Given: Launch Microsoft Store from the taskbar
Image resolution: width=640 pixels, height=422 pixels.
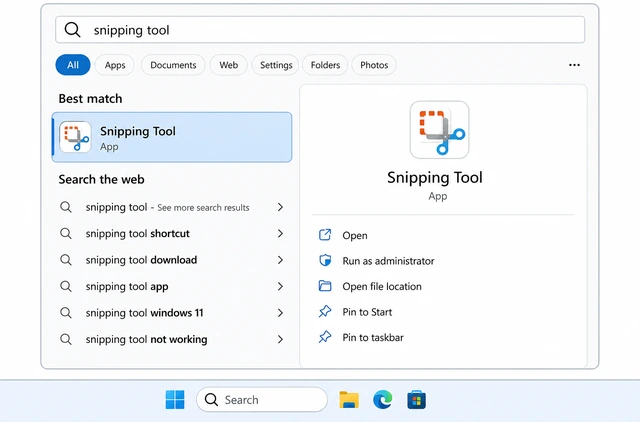Looking at the screenshot, I should tap(417, 400).
